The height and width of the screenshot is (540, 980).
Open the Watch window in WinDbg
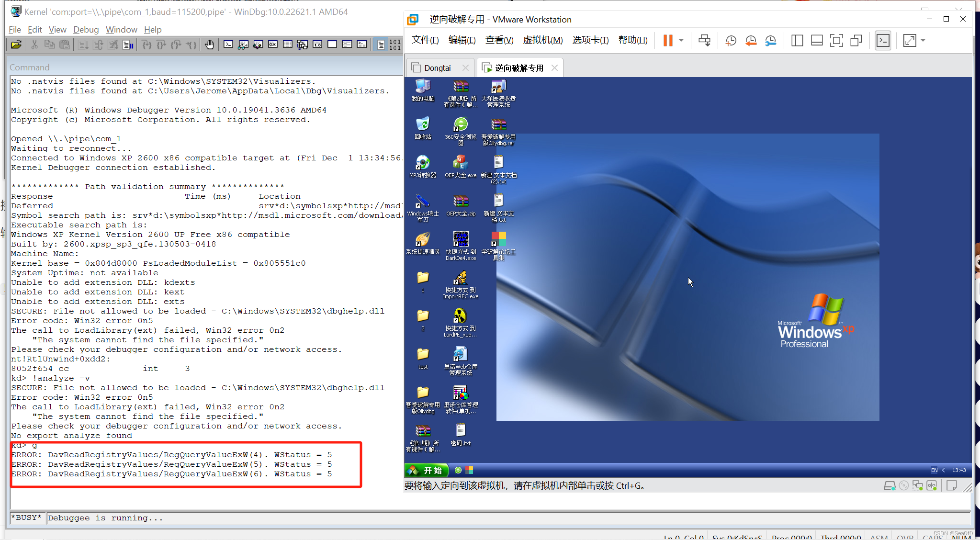[244, 44]
